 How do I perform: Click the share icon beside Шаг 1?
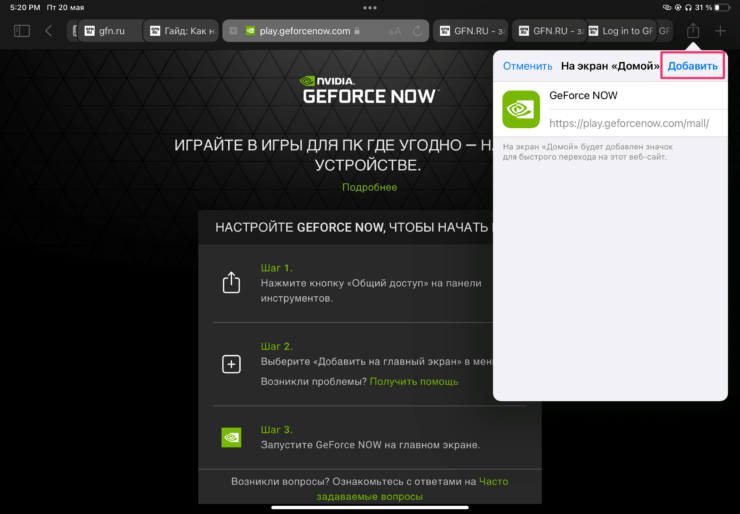231,282
